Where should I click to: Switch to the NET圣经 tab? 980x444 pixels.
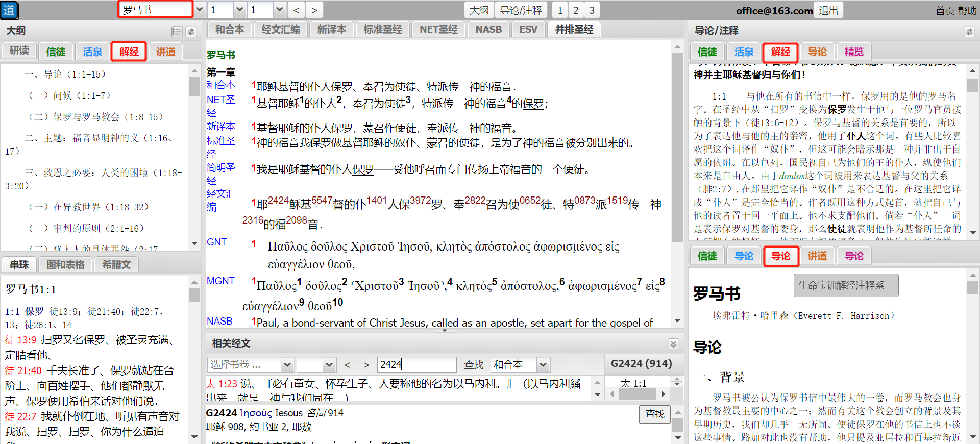[x=438, y=30]
